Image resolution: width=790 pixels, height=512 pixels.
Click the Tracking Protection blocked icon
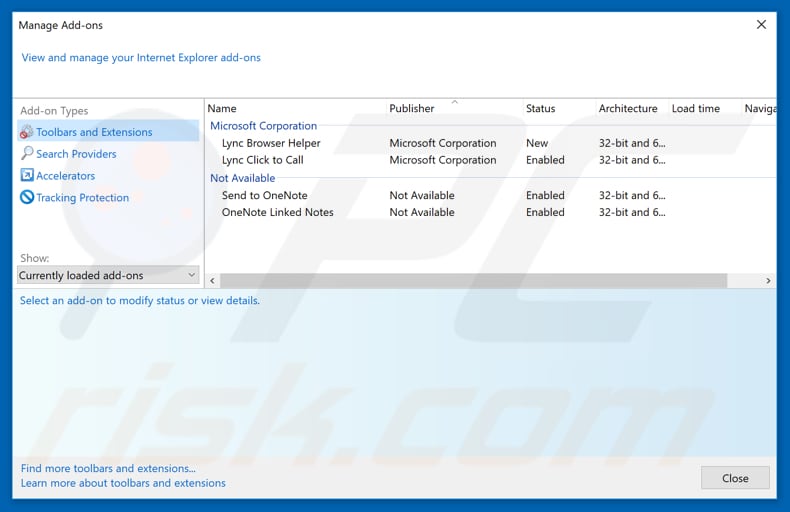point(27,197)
